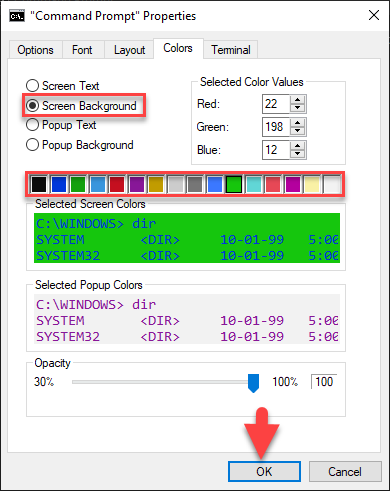
Task: Click the Selected Popup Colors preview
Action: [187, 319]
